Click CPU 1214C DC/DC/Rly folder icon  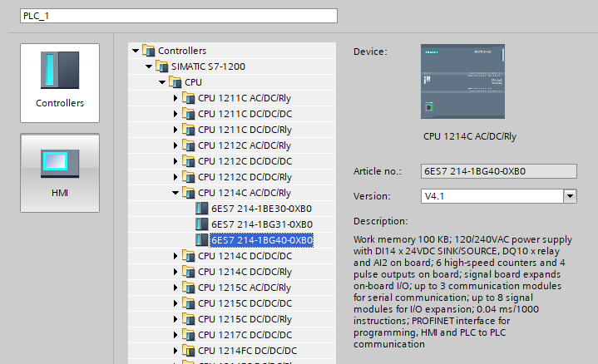click(x=189, y=272)
